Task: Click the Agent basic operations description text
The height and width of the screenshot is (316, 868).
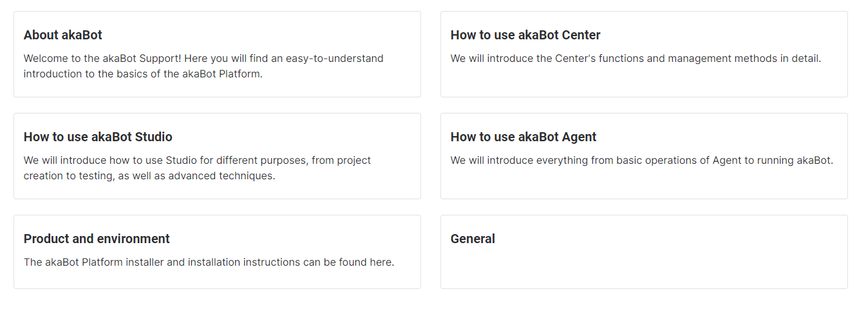Action: (641, 161)
